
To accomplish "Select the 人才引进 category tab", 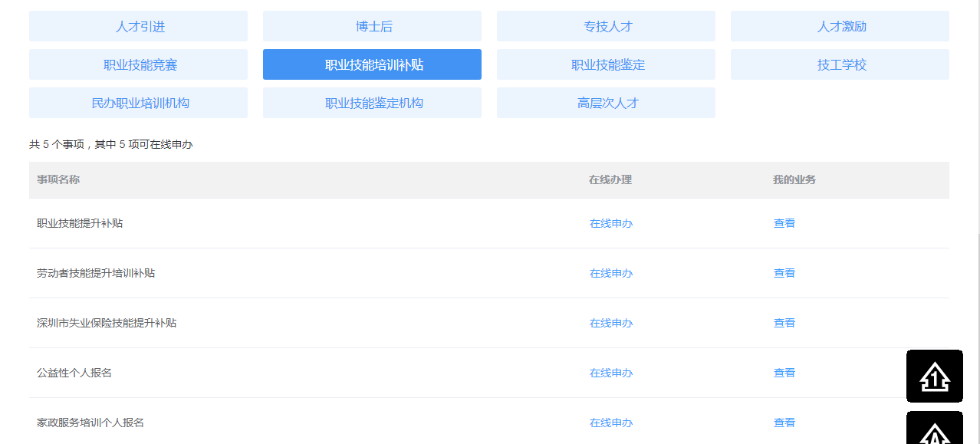I will [x=138, y=26].
